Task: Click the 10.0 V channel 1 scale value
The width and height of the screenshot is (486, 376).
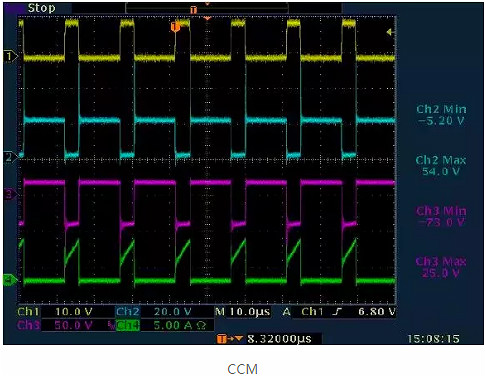Action: tap(74, 312)
